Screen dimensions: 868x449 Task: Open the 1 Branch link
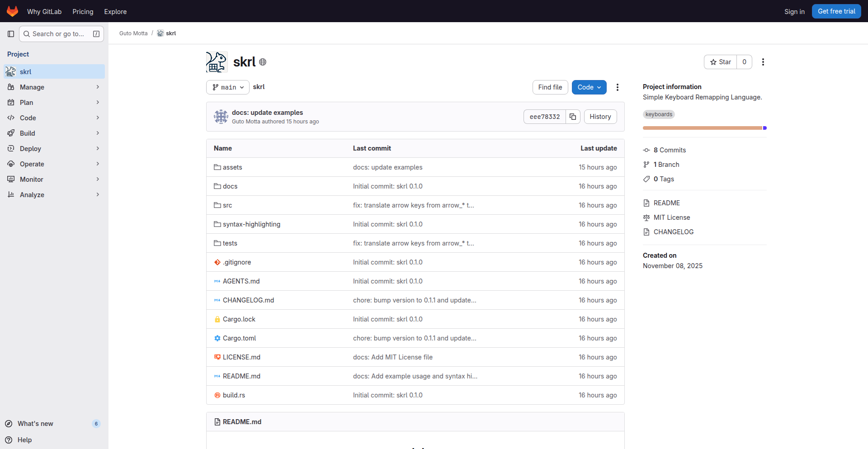666,165
